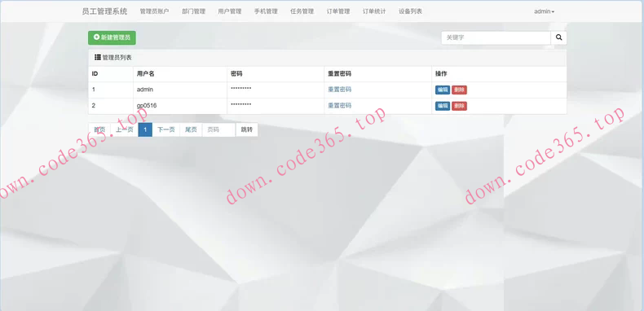Go to 下一页 next page
Screen dimensions: 644x311
[x=166, y=129]
